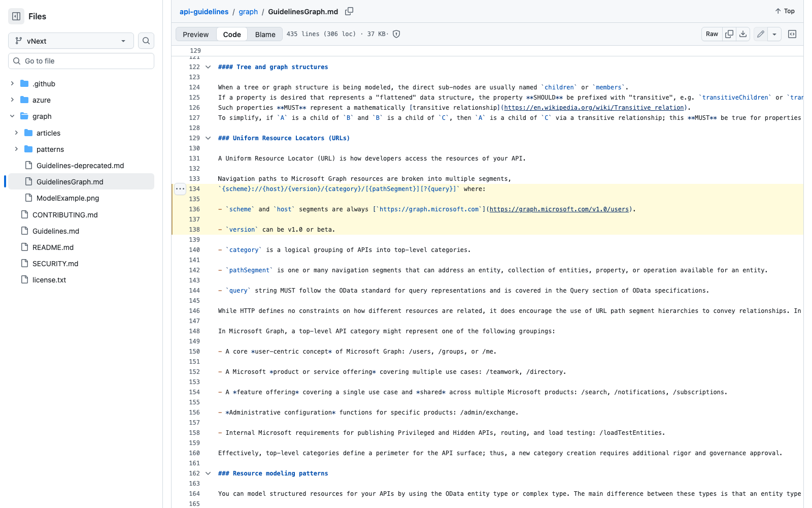The width and height of the screenshot is (812, 508).
Task: Expand the .github folder
Action: coord(12,83)
